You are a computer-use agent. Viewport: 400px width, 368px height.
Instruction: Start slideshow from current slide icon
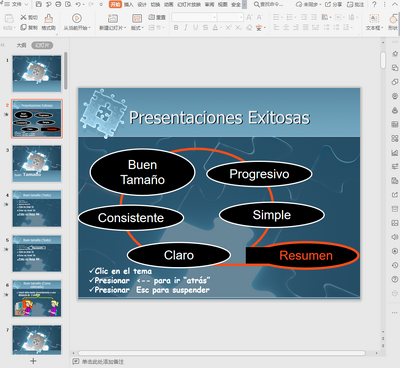click(x=77, y=18)
